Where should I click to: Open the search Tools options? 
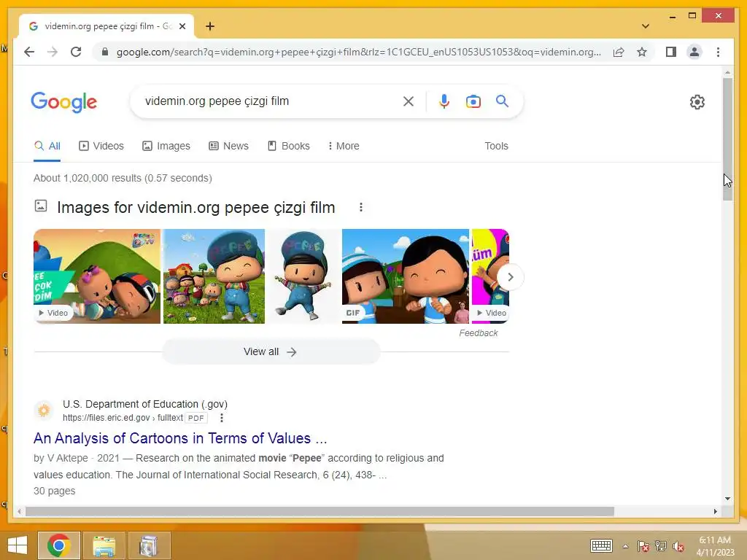(496, 146)
